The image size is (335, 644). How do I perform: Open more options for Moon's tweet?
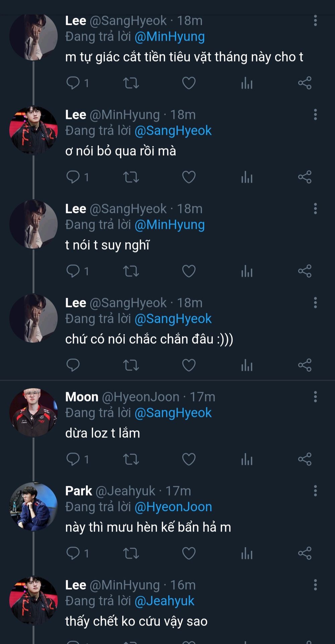pos(315,397)
